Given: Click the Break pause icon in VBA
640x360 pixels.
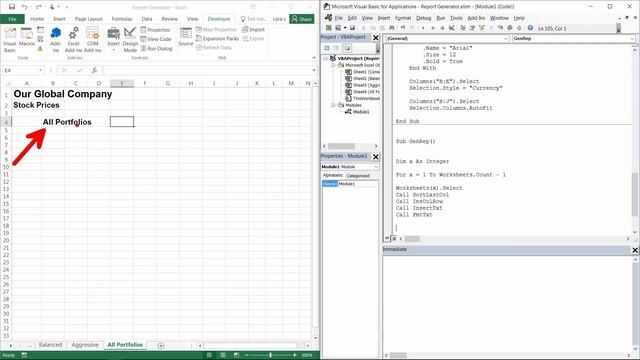Looking at the screenshot, I should pos(433,28).
